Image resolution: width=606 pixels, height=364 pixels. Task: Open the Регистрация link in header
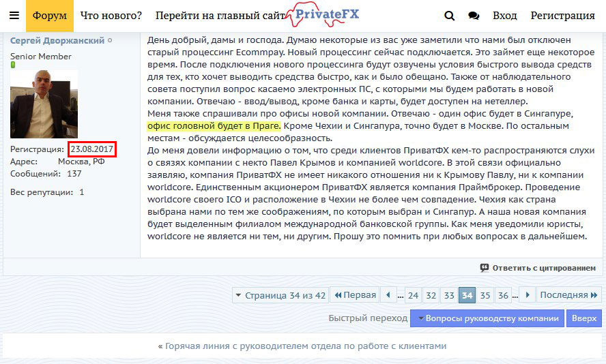(x=562, y=16)
